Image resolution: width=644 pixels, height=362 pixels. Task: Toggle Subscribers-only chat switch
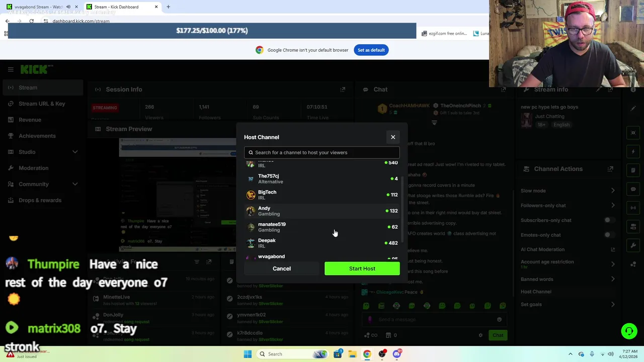tap(609, 220)
